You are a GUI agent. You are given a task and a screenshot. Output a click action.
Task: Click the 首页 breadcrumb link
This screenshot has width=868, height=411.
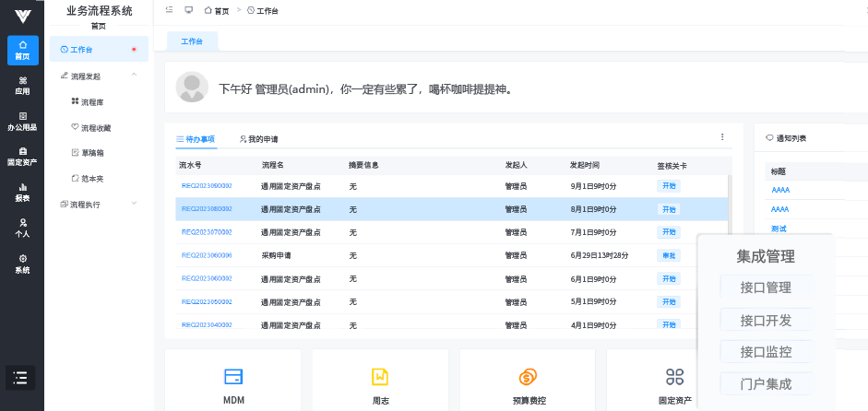[217, 10]
